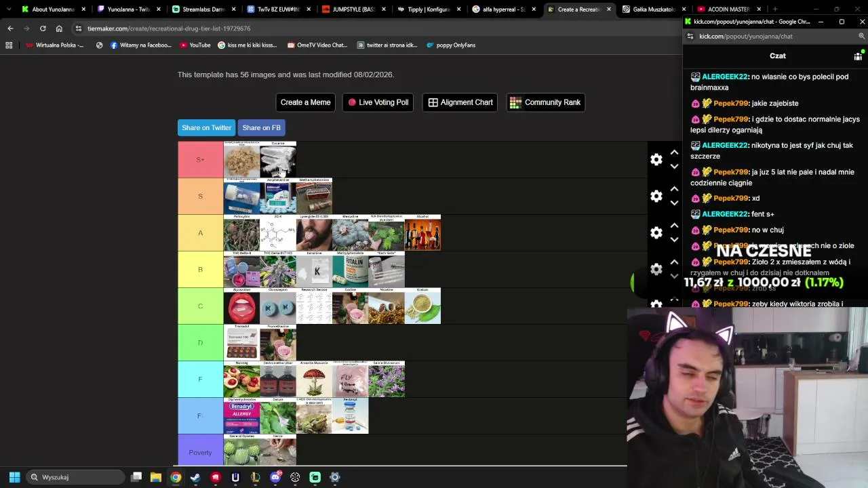Open File Explorer from the taskbar
Screen dimensions: 868x488
pyautogui.click(x=156, y=477)
